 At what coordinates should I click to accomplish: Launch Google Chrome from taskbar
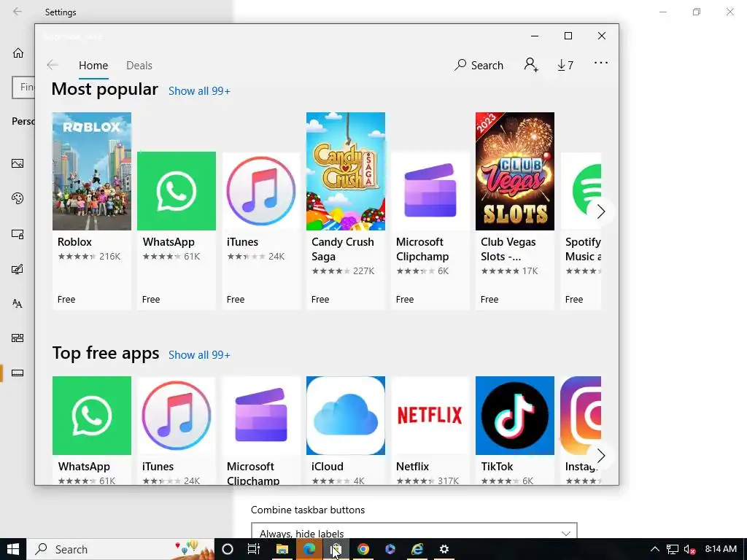pos(363,549)
